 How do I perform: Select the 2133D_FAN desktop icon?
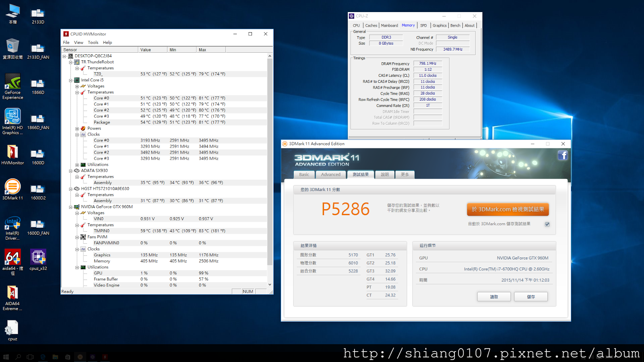38,51
